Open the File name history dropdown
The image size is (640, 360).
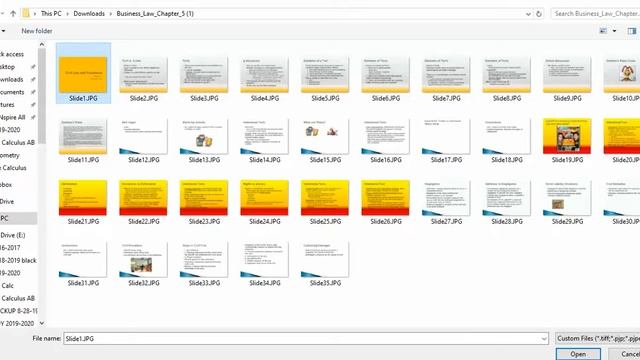(x=544, y=338)
